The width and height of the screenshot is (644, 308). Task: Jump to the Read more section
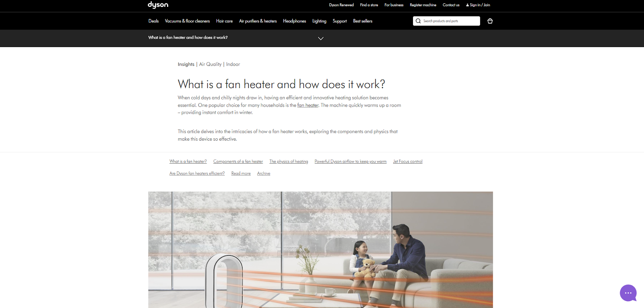(241, 173)
